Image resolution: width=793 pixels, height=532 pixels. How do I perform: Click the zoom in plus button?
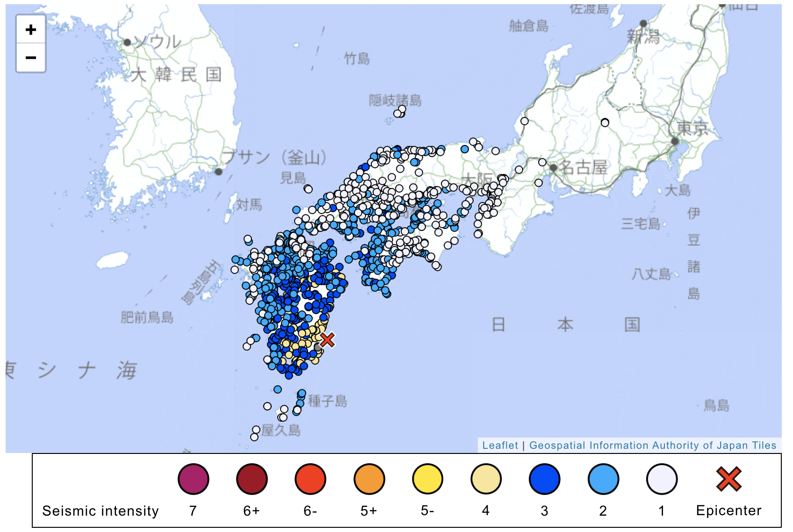[x=30, y=29]
